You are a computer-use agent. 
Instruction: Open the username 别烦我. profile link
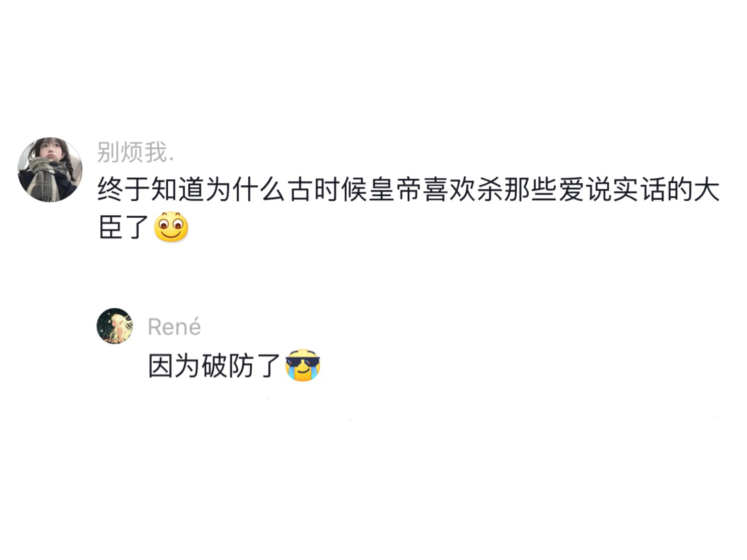point(136,152)
